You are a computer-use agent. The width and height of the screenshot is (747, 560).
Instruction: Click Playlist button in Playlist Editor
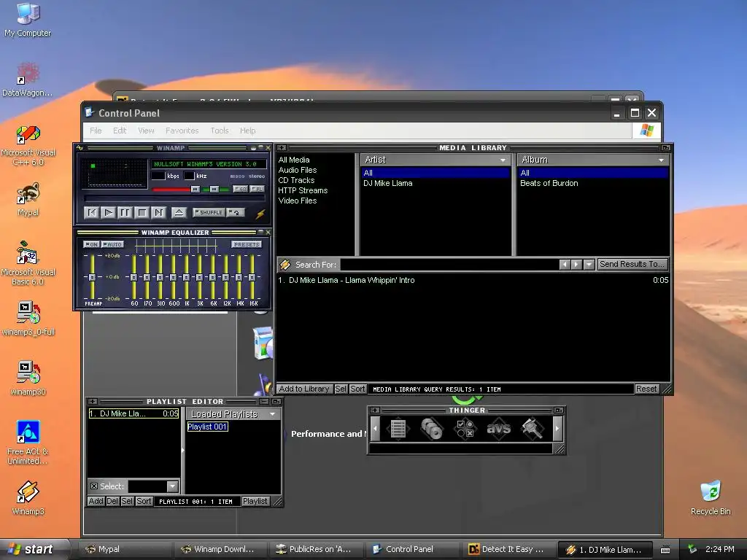click(x=255, y=501)
